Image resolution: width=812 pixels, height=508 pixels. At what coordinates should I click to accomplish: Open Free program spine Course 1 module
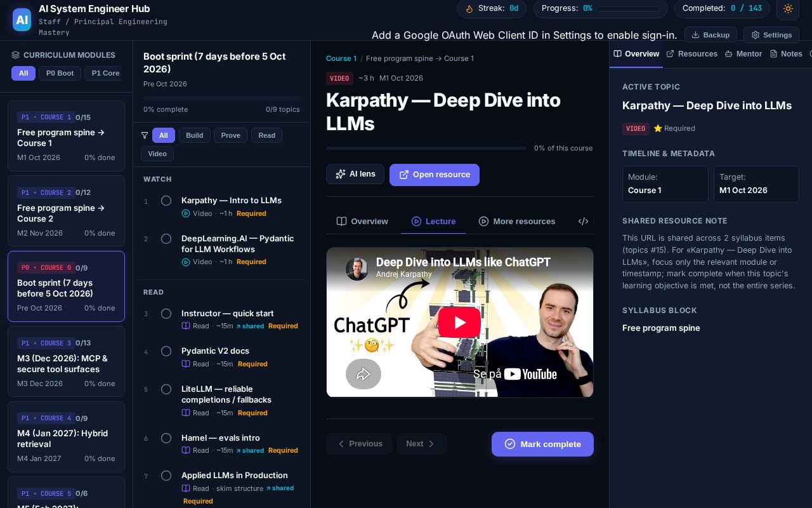pyautogui.click(x=66, y=136)
